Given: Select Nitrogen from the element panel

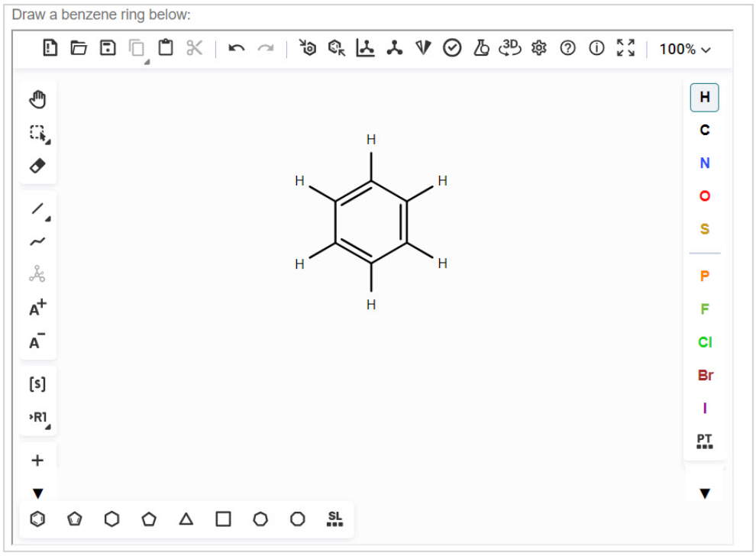Looking at the screenshot, I should coord(703,163).
